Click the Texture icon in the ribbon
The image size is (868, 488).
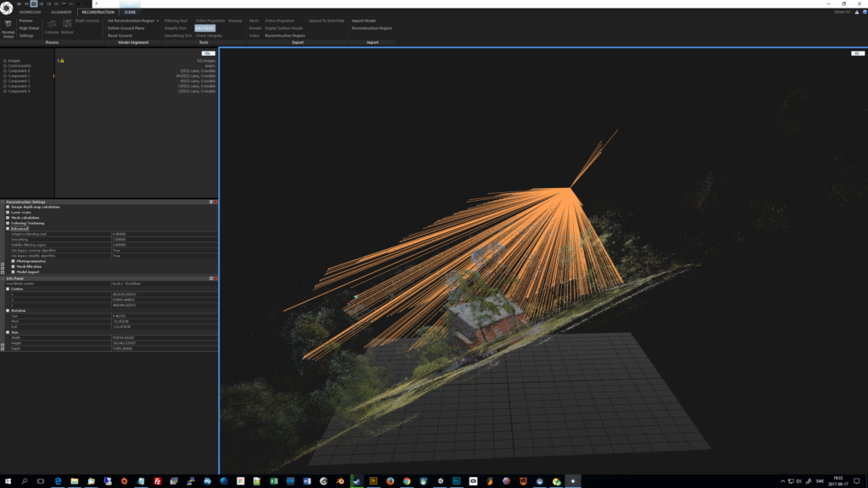point(67,25)
